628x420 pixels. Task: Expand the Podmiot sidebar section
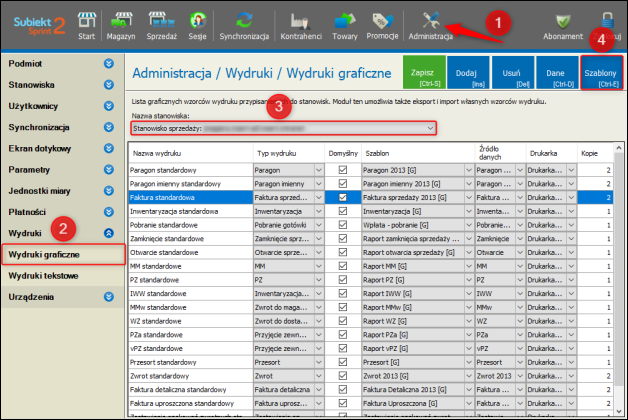[x=108, y=64]
